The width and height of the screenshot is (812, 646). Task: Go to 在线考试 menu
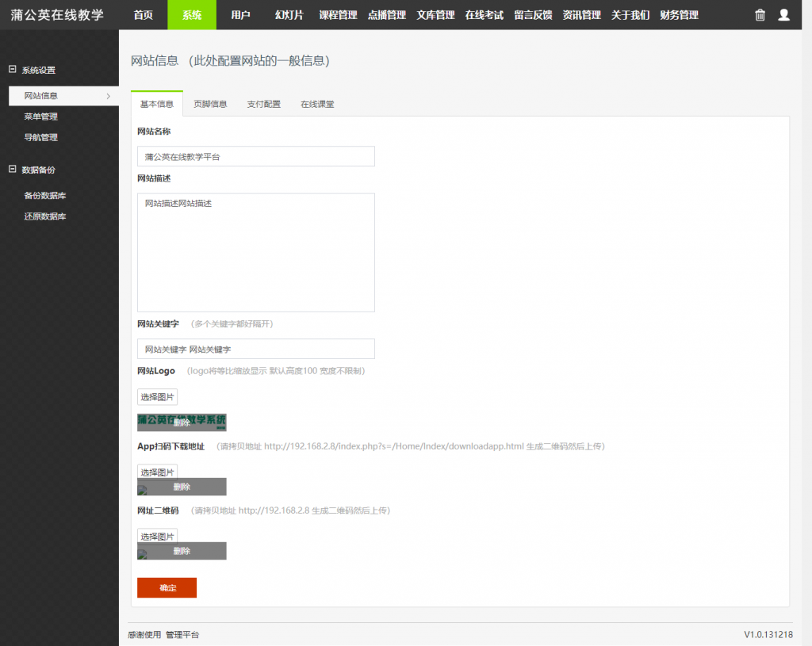(x=484, y=15)
